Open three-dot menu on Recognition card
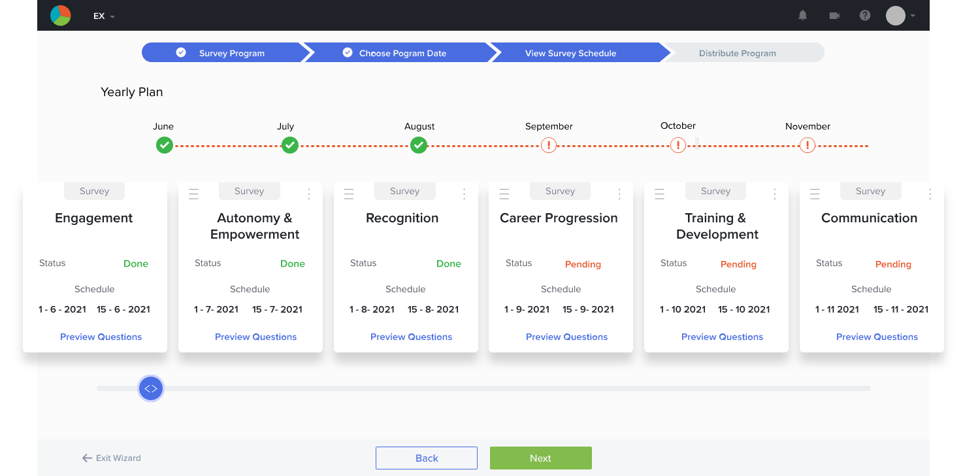The height and width of the screenshot is (476, 980). [x=464, y=194]
